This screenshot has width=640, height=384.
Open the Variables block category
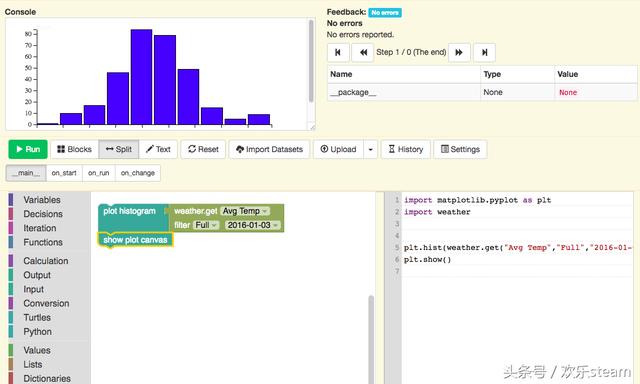pyautogui.click(x=42, y=200)
